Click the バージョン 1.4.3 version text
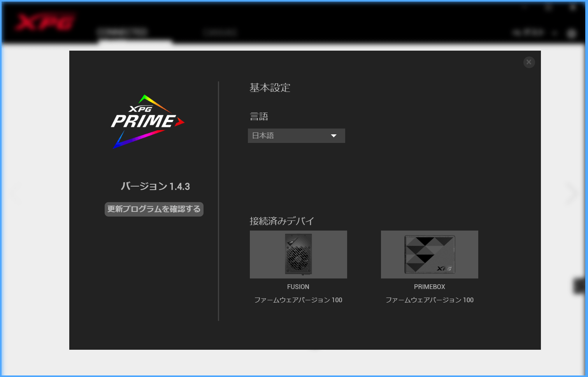The image size is (588, 377). coord(155,187)
